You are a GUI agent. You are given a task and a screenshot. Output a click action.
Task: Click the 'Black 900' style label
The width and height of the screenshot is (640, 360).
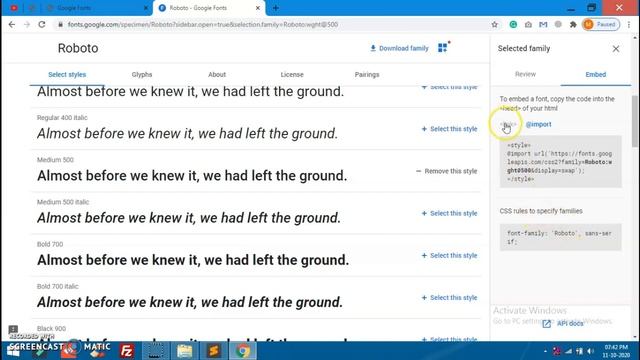[x=51, y=329]
